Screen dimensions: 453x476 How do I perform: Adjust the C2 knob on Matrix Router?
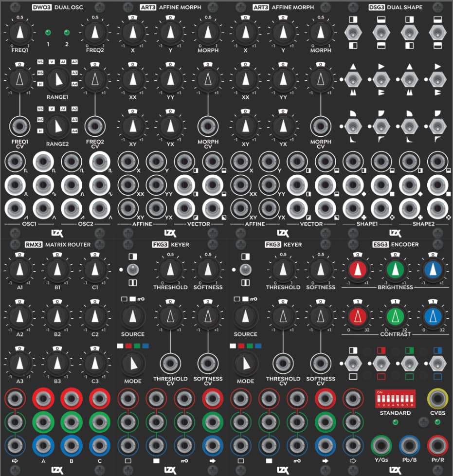(x=95, y=316)
